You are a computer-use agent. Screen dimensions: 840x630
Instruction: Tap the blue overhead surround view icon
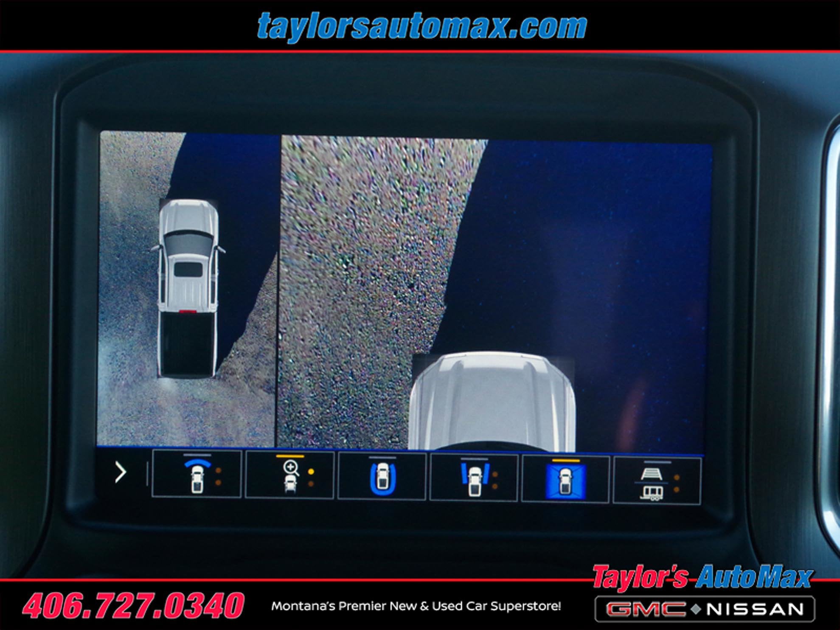(x=565, y=480)
